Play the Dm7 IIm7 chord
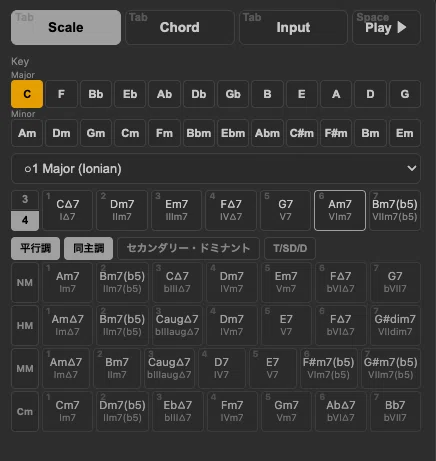 (x=122, y=210)
